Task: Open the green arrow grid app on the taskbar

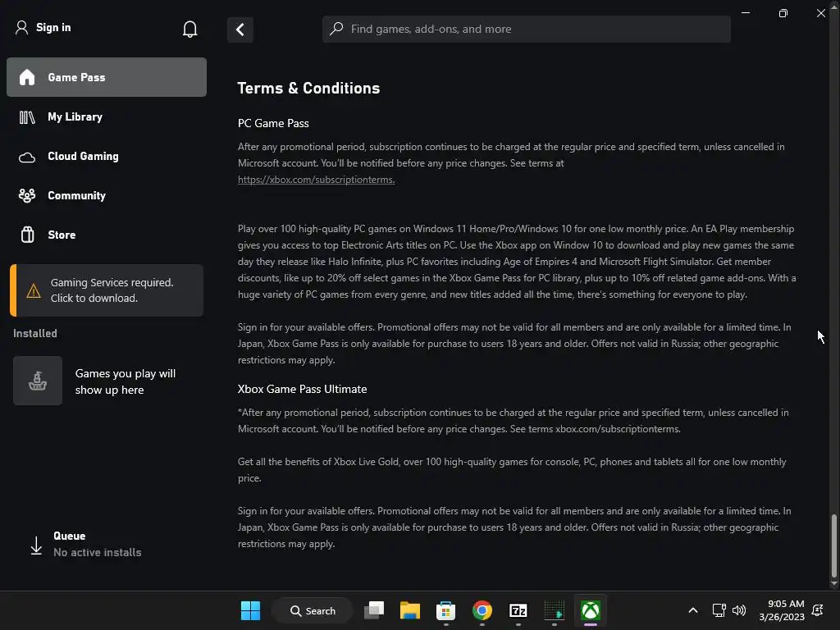Action: tap(554, 610)
